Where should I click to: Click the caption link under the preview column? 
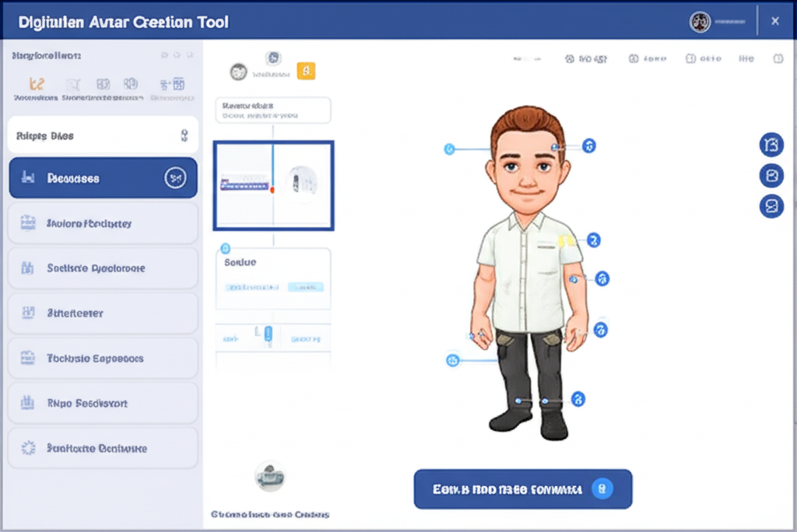[270, 514]
